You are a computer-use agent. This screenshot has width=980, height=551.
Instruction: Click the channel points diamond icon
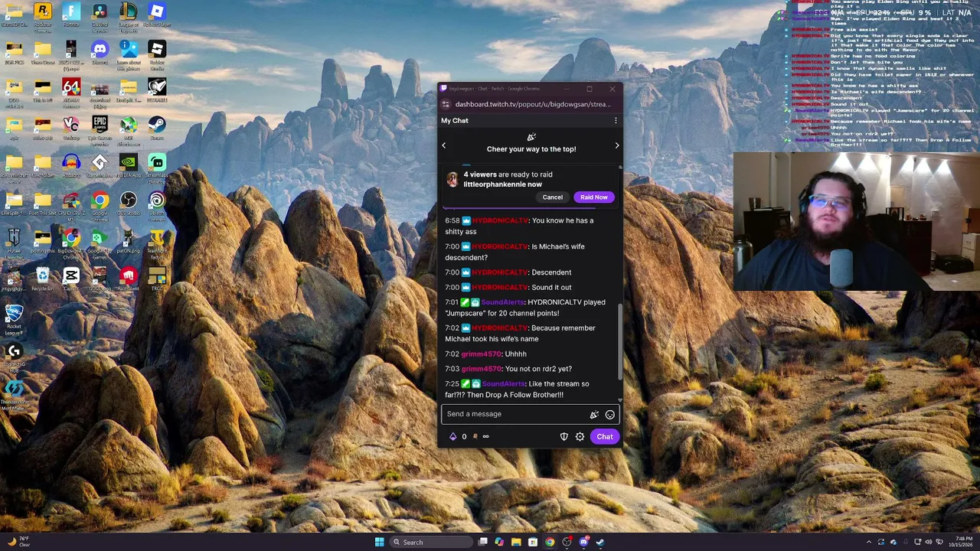(x=452, y=437)
